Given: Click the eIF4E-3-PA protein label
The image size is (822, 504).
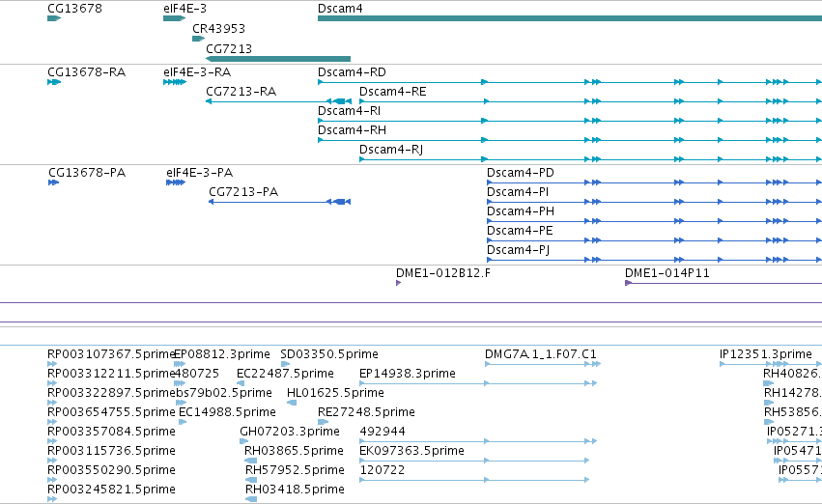Looking at the screenshot, I should pyautogui.click(x=200, y=173).
